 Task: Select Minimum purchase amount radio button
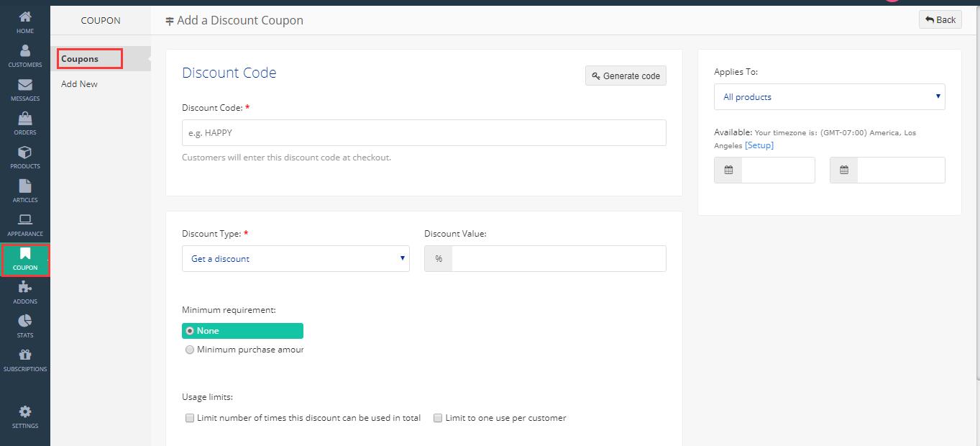click(x=190, y=350)
